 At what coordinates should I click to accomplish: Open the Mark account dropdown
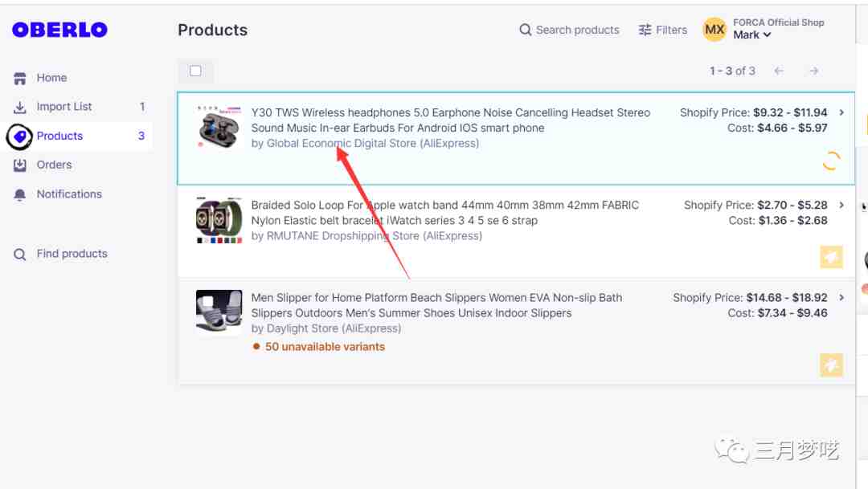coord(752,35)
